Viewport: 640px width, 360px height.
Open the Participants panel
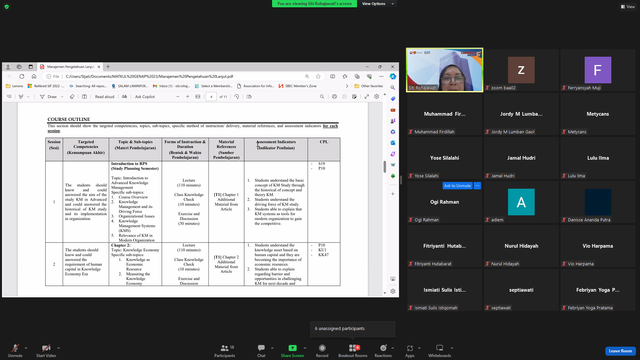[x=224, y=350]
